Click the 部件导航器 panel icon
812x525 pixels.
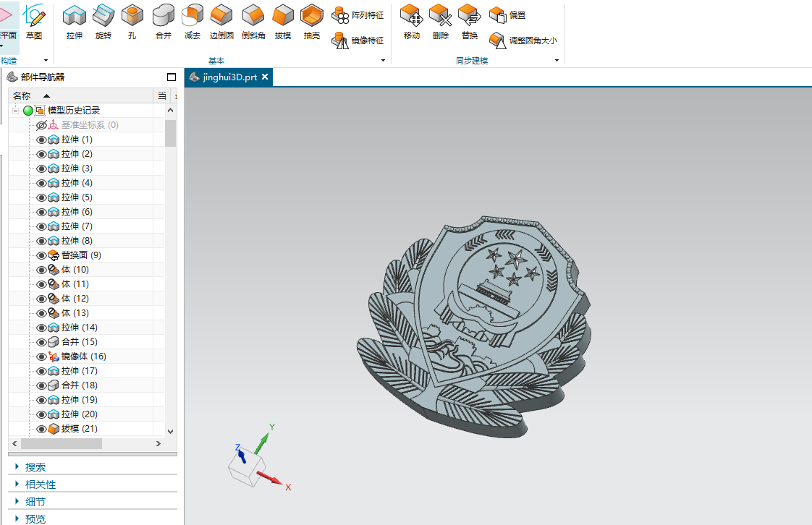tap(12, 77)
